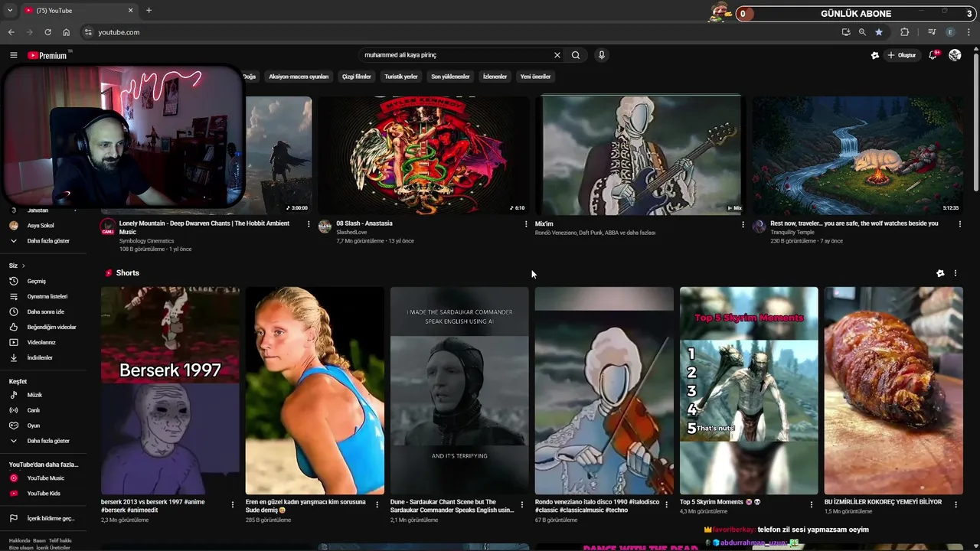This screenshot has height=551, width=980.
Task: Click the sparkle icon left of Oluştur
Action: (x=875, y=55)
